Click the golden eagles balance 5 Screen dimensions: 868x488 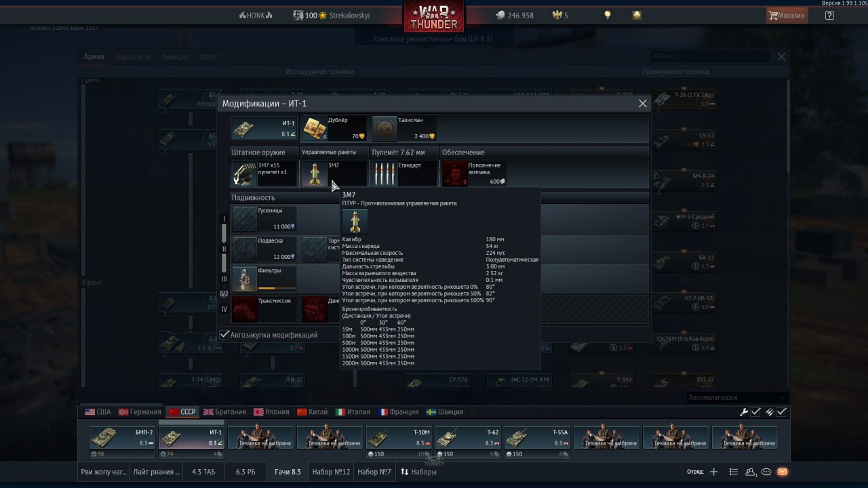561,15
